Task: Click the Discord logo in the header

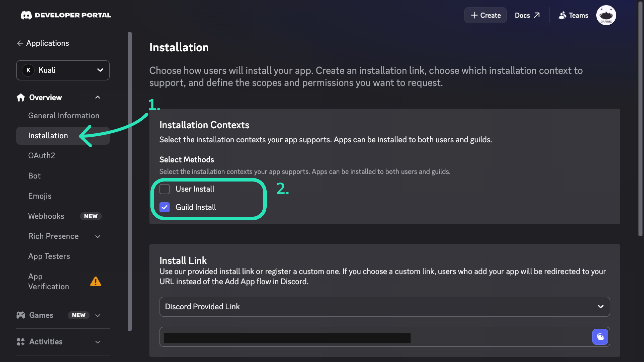Action: click(x=26, y=15)
